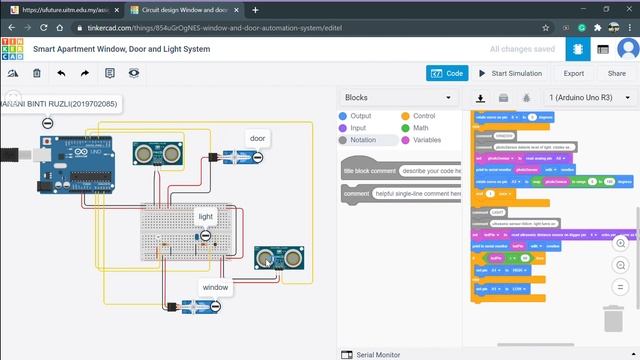Switch to the ufuture.uitm.edu.my browser tab
Image resolution: width=640 pixels, height=360 pixels.
coord(65,10)
